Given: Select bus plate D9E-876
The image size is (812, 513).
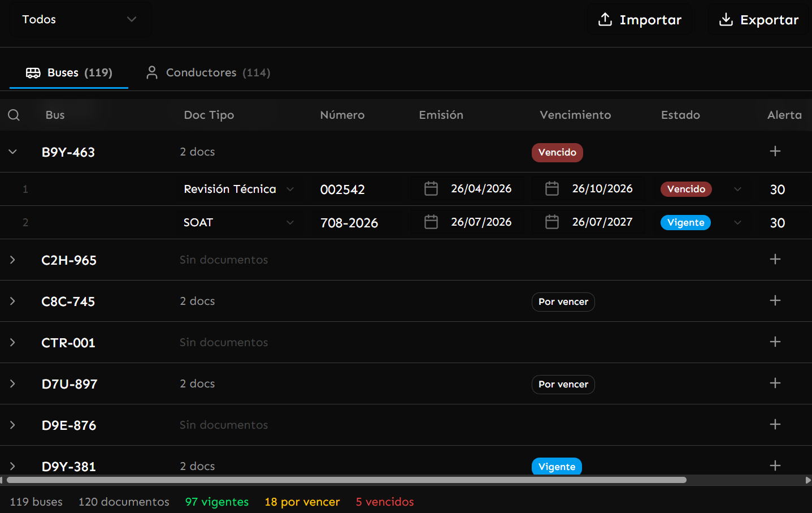Looking at the screenshot, I should (69, 425).
